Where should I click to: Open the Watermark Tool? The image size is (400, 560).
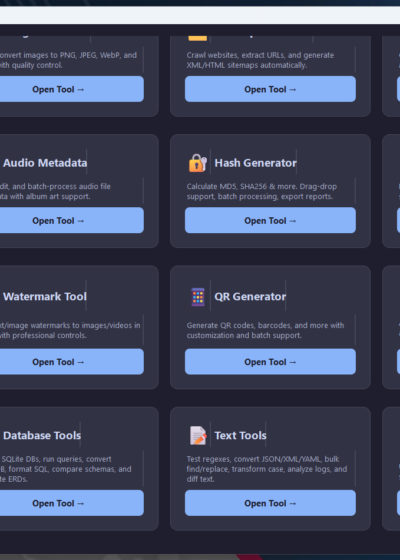click(x=71, y=362)
